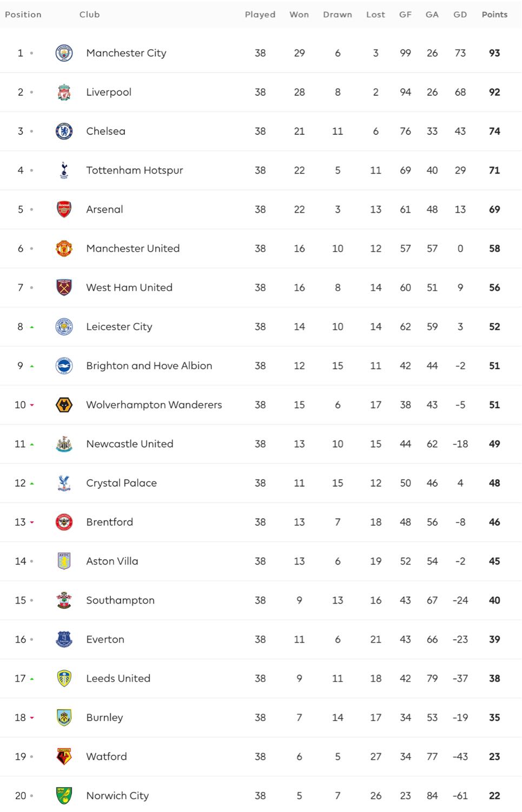This screenshot has height=812, width=522.
Task: Click the Norwich City canary crest
Action: pos(64,795)
